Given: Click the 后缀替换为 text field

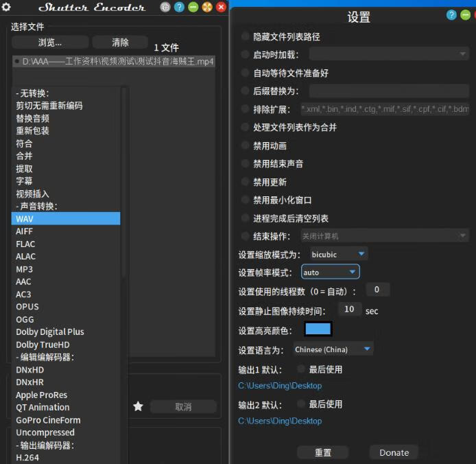Looking at the screenshot, I should coord(389,91).
